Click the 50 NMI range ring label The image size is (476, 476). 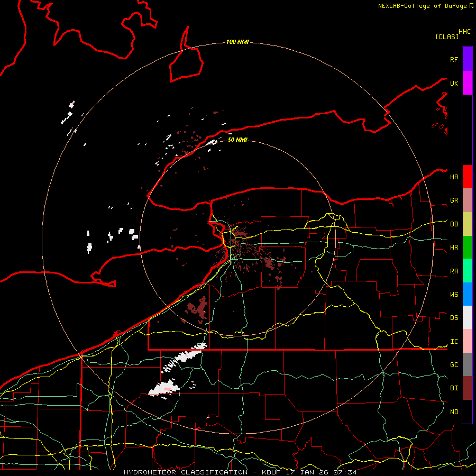pos(237,140)
